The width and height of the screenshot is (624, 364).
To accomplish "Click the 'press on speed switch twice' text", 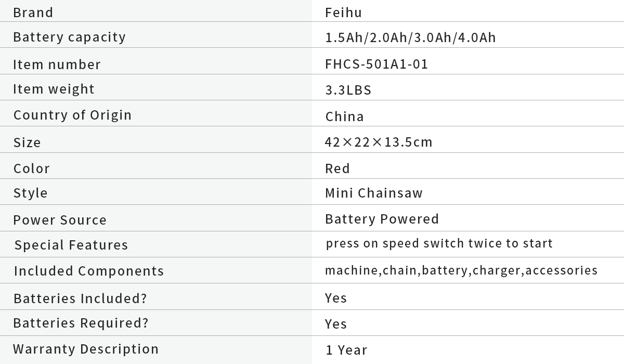I will 439,243.
